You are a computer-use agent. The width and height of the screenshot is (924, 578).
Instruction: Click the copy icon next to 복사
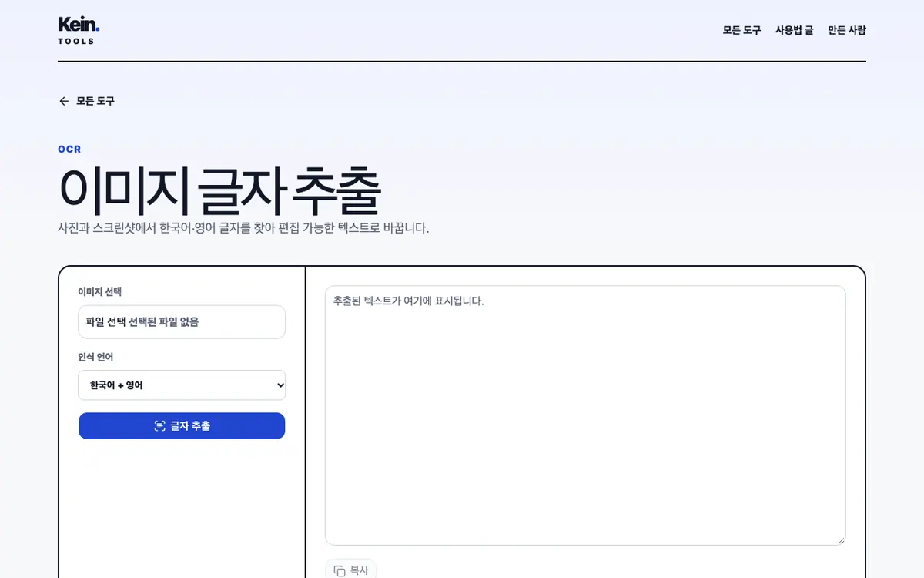pos(340,571)
